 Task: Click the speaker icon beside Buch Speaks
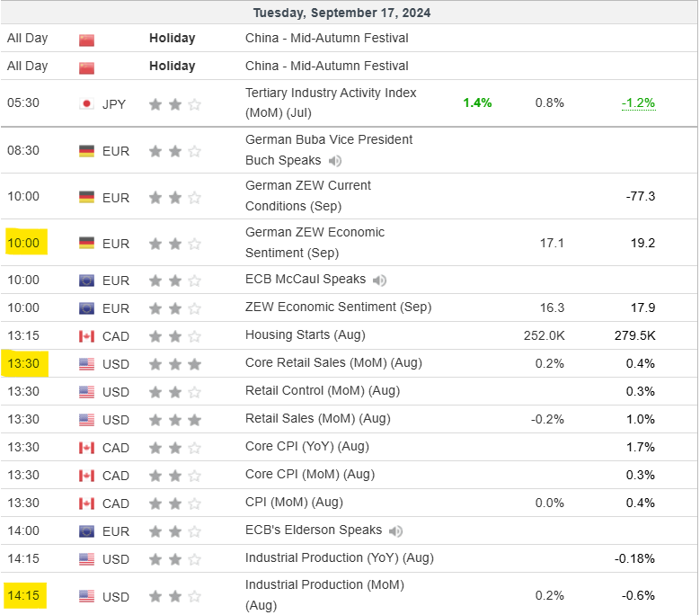(x=335, y=161)
